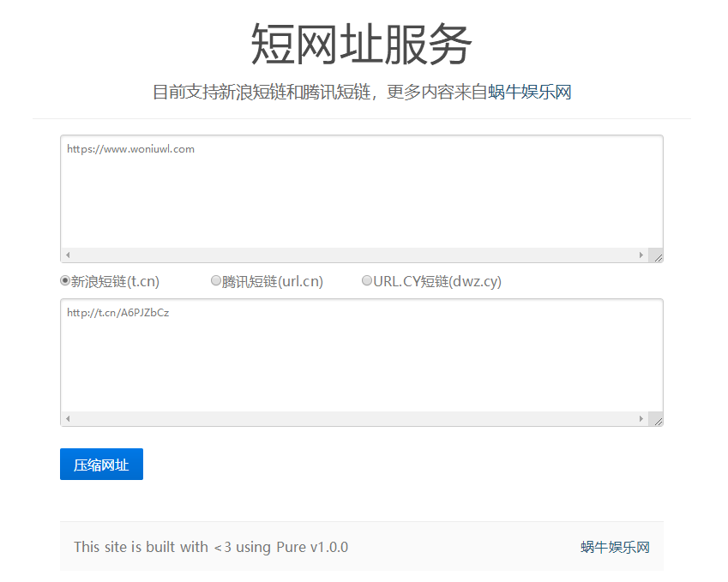Image resolution: width=728 pixels, height=582 pixels.
Task: Click the 短网址服务 page title
Action: (x=364, y=45)
